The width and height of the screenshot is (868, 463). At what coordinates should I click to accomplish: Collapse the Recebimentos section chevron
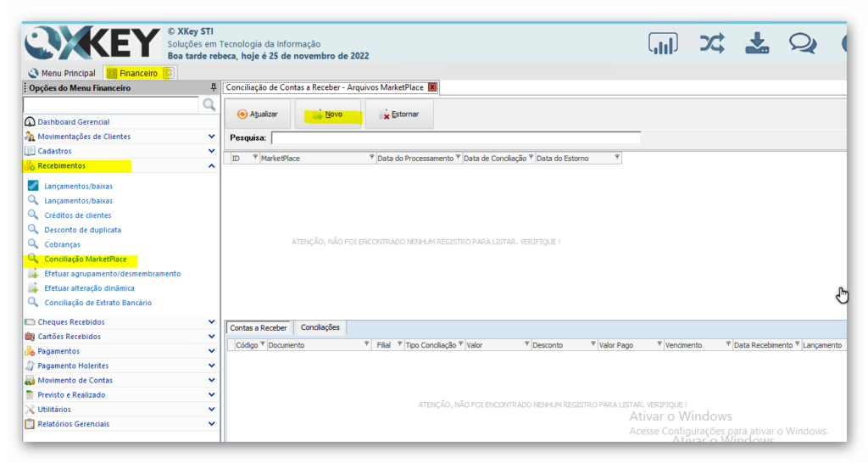pos(211,165)
